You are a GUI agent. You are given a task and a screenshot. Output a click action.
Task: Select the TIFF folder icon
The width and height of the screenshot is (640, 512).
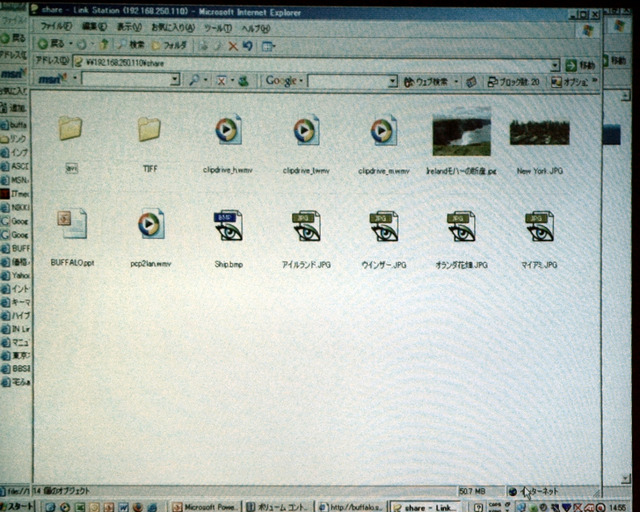(149, 130)
